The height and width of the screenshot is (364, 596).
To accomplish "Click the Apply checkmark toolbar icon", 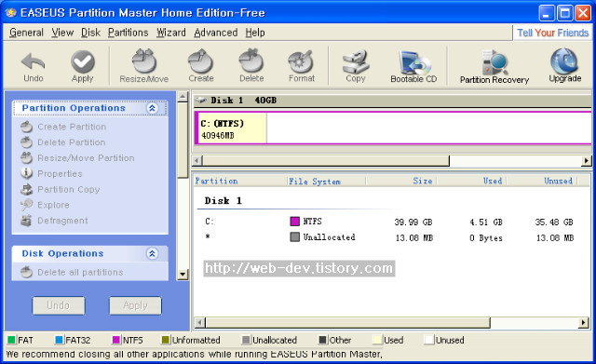I will (83, 61).
